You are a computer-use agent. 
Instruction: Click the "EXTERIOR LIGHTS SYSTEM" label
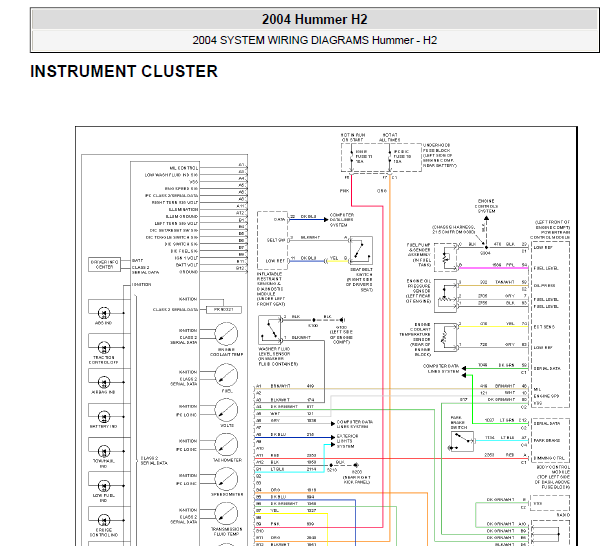tap(347, 441)
